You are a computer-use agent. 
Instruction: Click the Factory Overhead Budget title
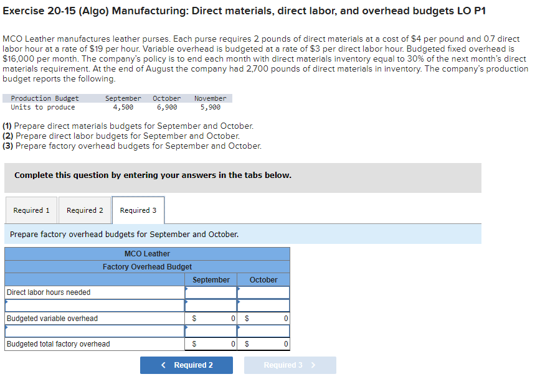pos(147,267)
